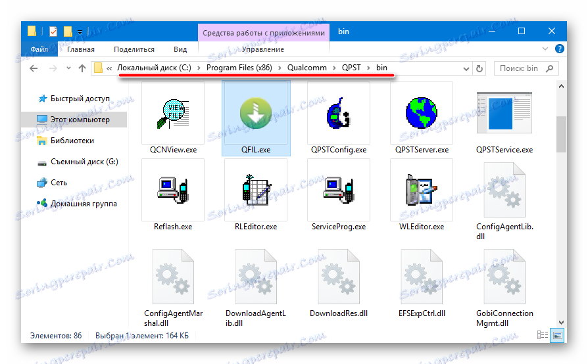Expand the chevron after Qualcomm
Viewport: 588px width, 364px height.
[x=334, y=68]
